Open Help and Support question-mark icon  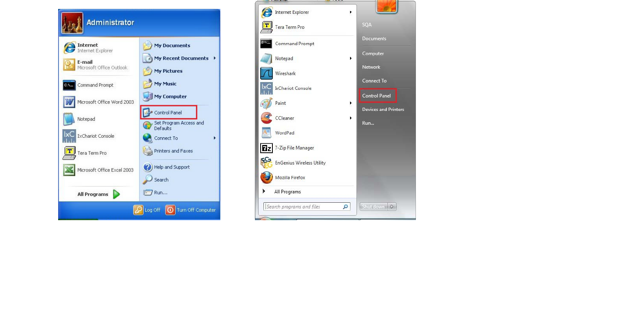coord(148,167)
